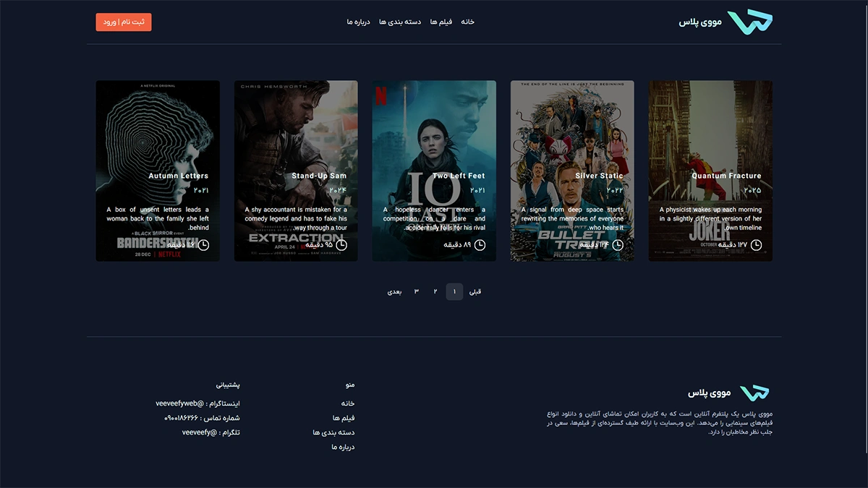Go to pagination page 3
The image size is (868, 488).
[416, 291]
